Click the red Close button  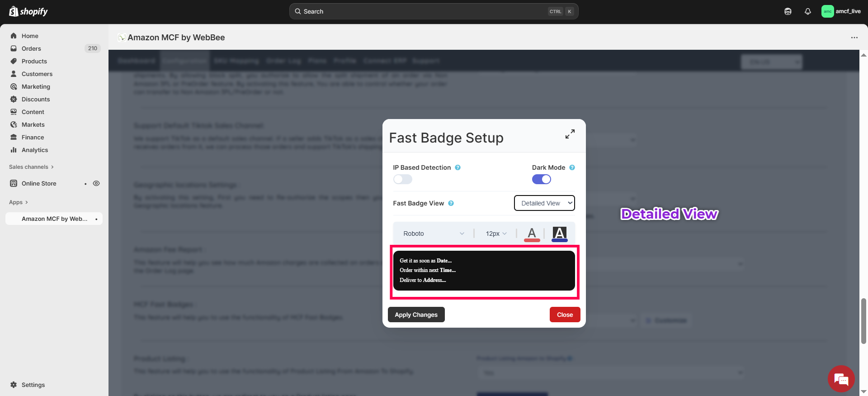click(565, 315)
